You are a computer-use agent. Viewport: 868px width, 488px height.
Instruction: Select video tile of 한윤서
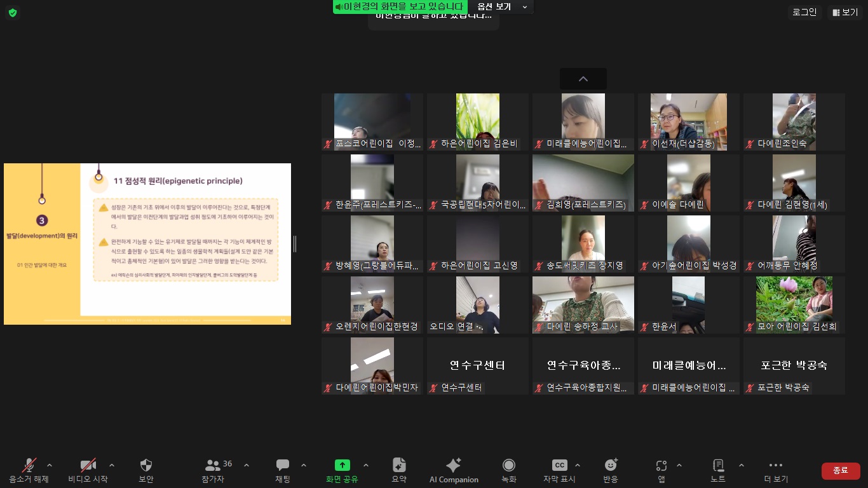pyautogui.click(x=689, y=305)
